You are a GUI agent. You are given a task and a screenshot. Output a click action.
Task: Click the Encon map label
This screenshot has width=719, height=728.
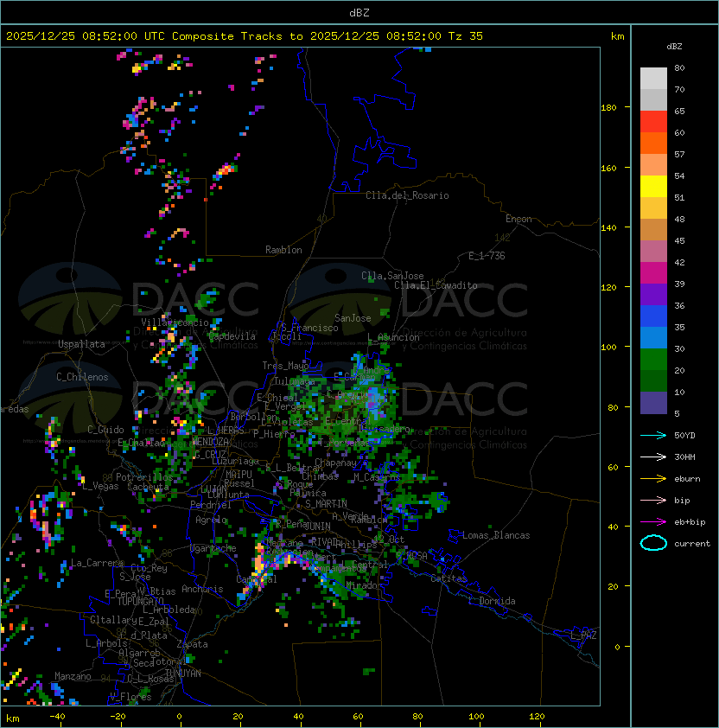pyautogui.click(x=519, y=219)
